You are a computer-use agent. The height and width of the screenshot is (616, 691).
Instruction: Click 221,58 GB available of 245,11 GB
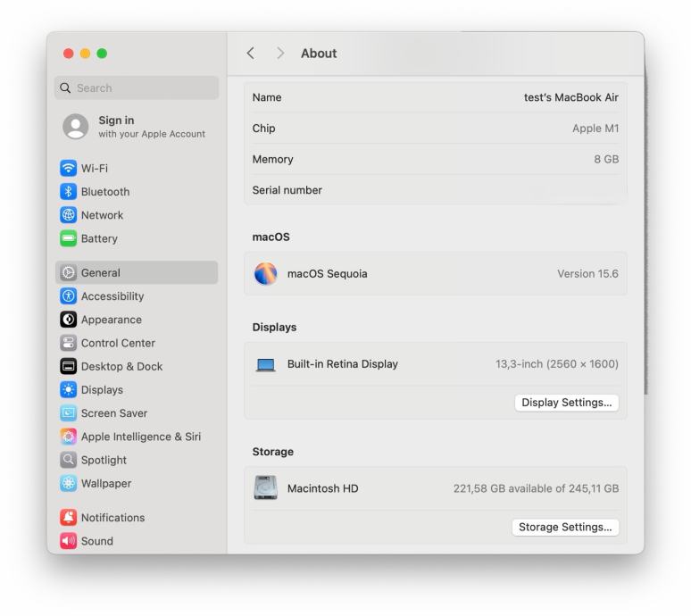click(x=536, y=488)
